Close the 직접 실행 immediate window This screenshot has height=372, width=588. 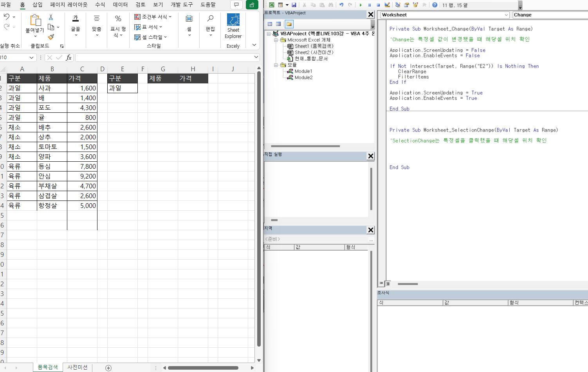point(371,156)
